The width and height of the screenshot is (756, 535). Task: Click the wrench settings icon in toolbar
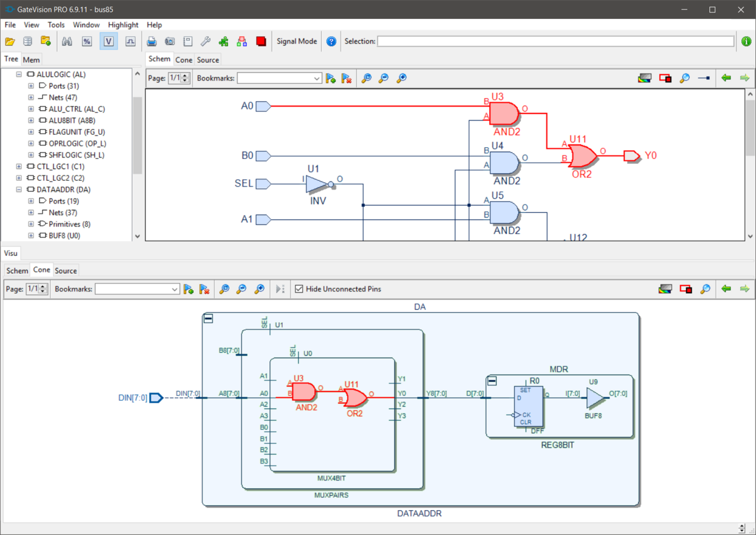click(206, 41)
